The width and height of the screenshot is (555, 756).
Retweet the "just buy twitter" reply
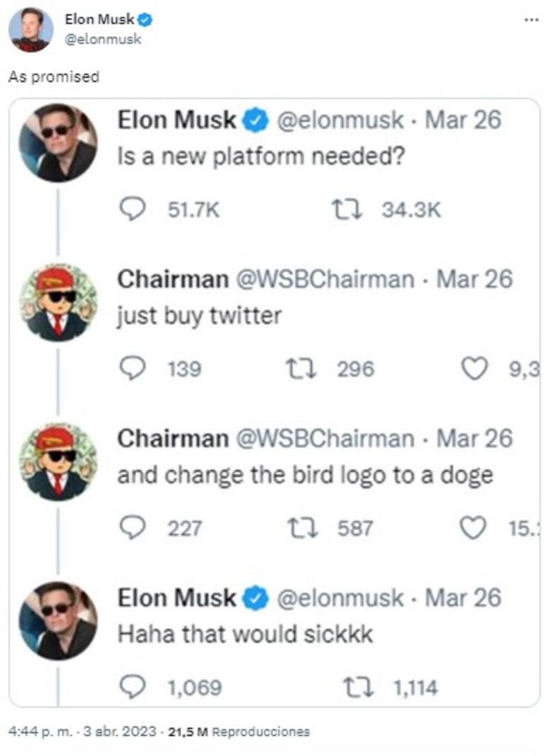pos(302,369)
